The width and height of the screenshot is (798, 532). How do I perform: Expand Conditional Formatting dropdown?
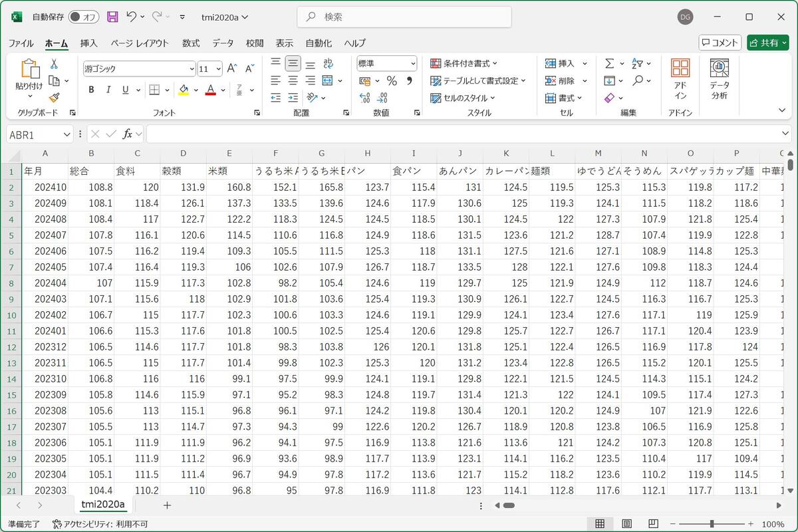tap(464, 63)
